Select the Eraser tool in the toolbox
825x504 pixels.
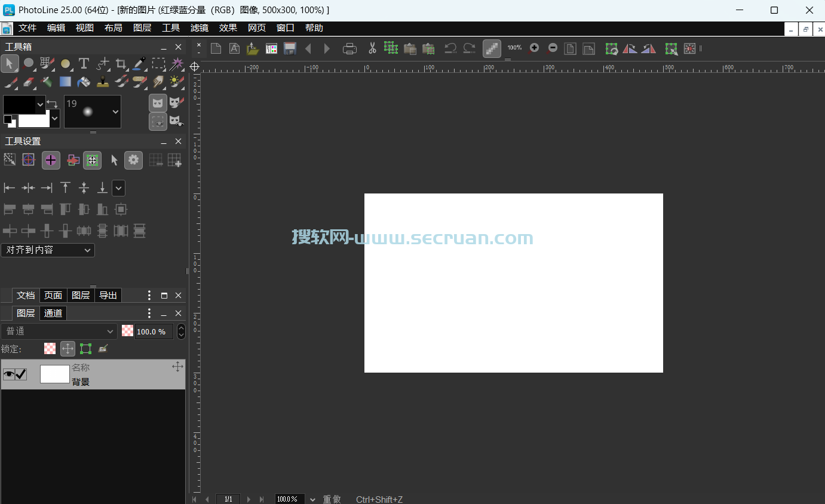pos(28,81)
